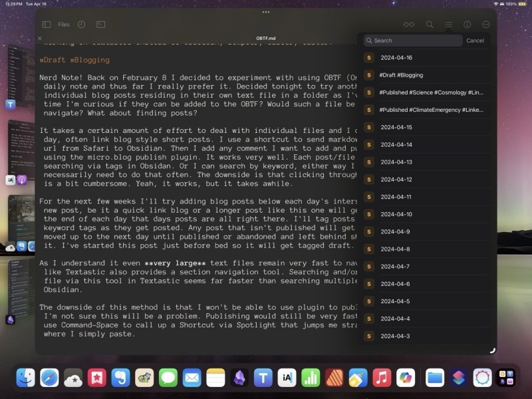The image size is (532, 399).
Task: Open Safari from the Dock
Action: 50,379
